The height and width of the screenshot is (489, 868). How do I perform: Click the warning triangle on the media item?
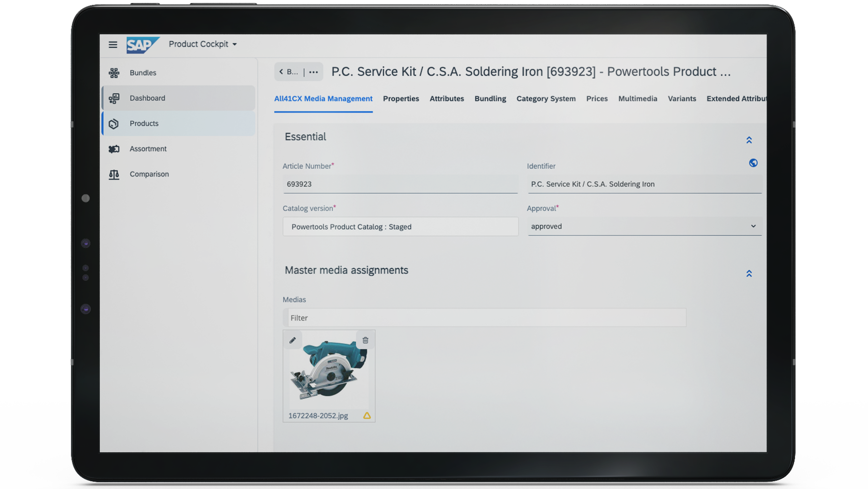(367, 416)
